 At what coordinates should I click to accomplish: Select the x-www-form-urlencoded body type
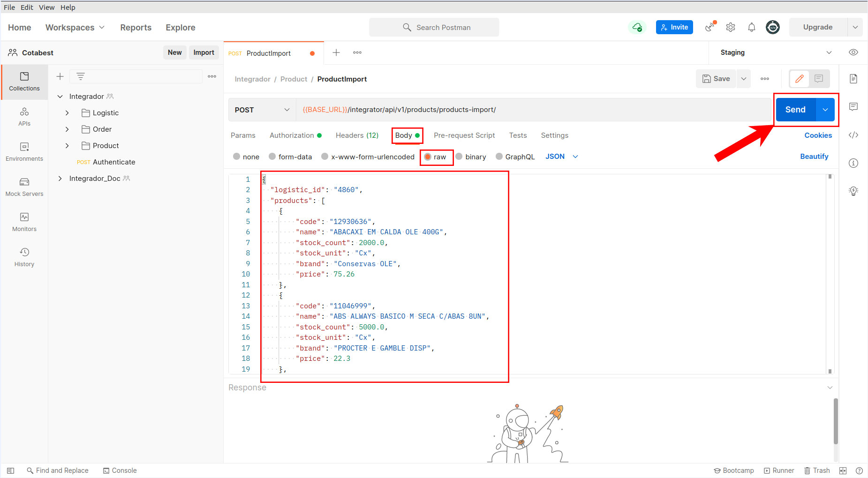tap(325, 157)
